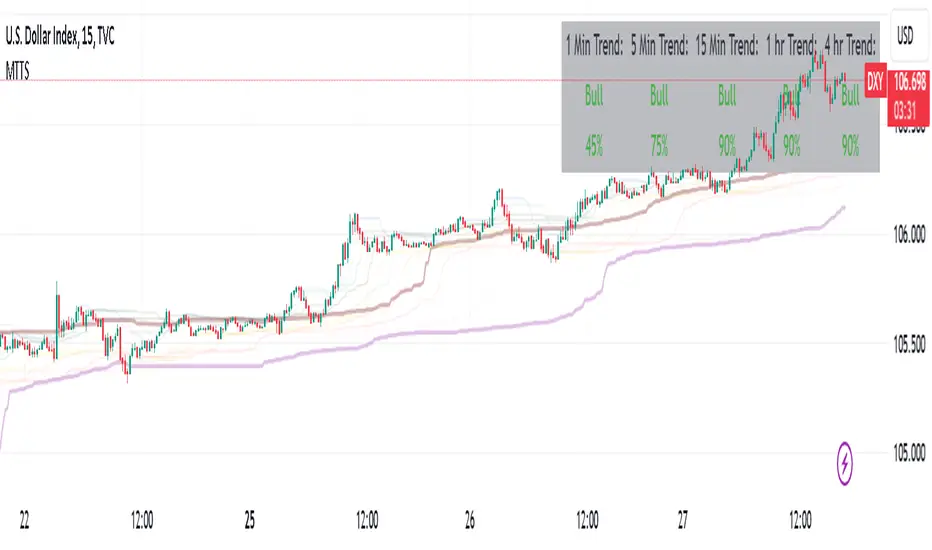This screenshot has height=550, width=932.
Task: Click the "4 hr Trend:" table header
Action: point(850,44)
